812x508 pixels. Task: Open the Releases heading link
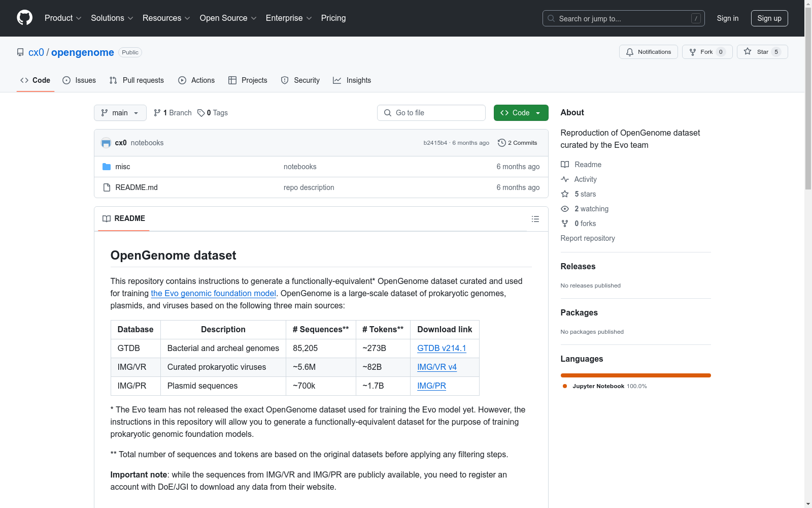pyautogui.click(x=578, y=266)
